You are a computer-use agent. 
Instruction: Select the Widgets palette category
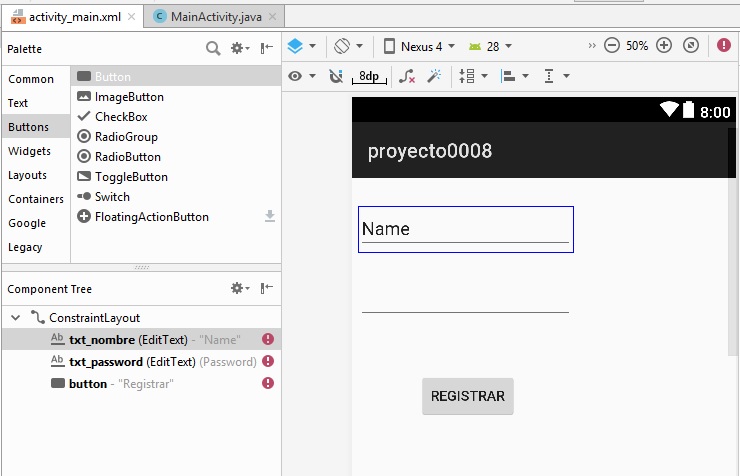pyautogui.click(x=29, y=151)
